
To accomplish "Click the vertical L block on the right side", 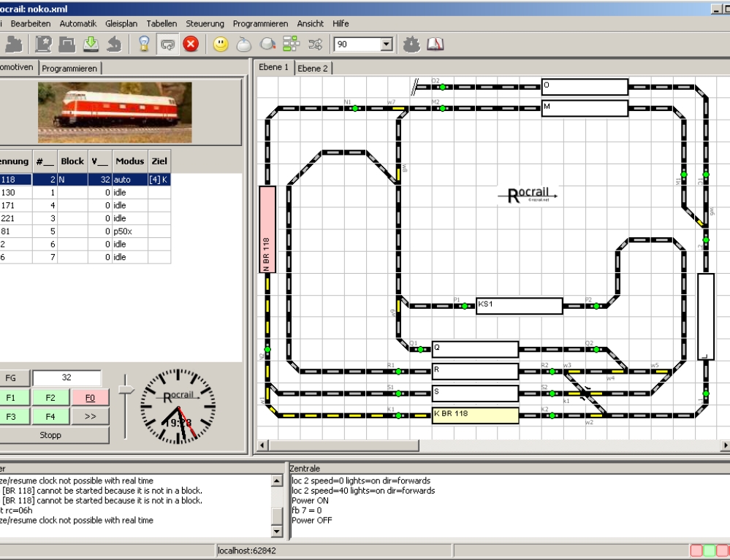I will click(706, 317).
